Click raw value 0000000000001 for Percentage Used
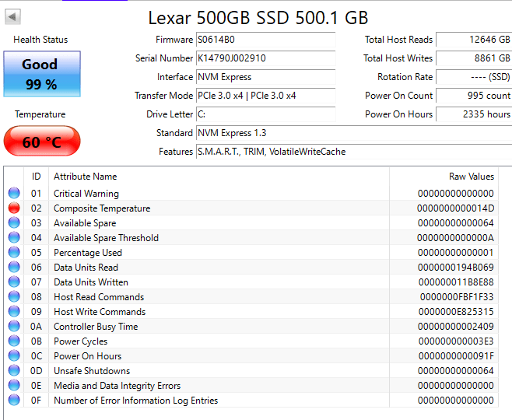This screenshot has width=512, height=420. pos(455,253)
